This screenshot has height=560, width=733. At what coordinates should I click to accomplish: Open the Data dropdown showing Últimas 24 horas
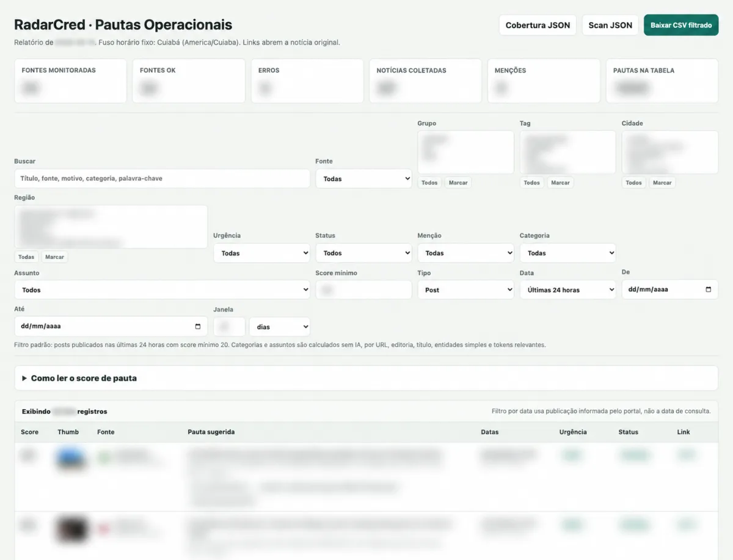click(x=568, y=290)
